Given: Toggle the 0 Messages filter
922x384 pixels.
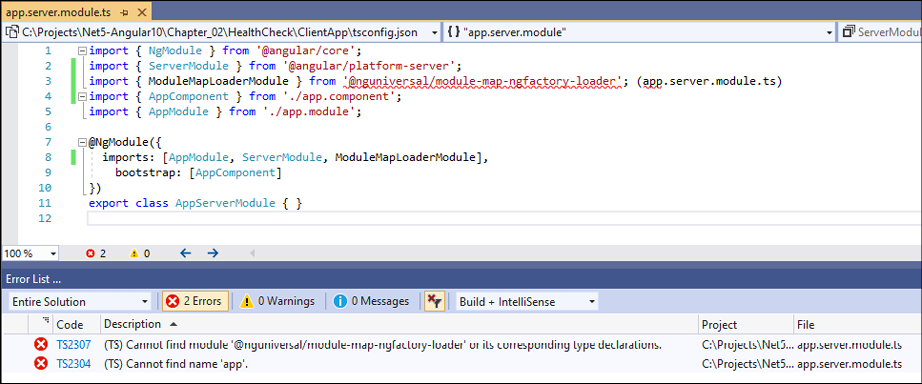Looking at the screenshot, I should click(x=371, y=302).
